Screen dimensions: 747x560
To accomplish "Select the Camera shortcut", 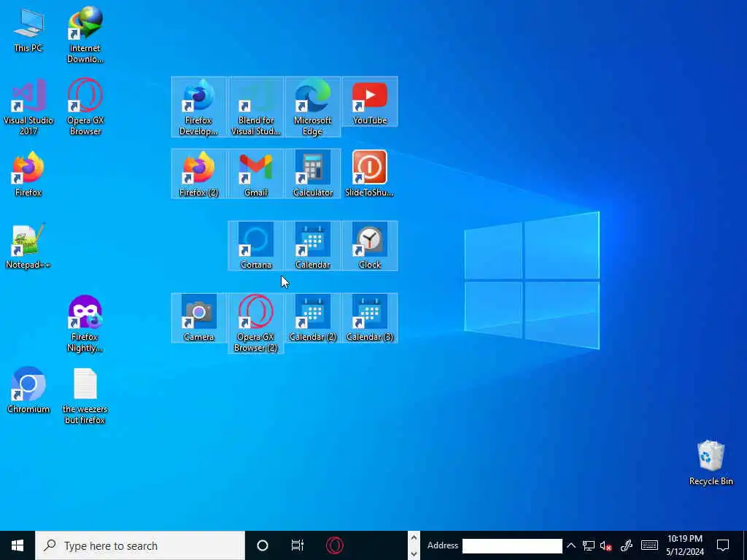I will (198, 318).
